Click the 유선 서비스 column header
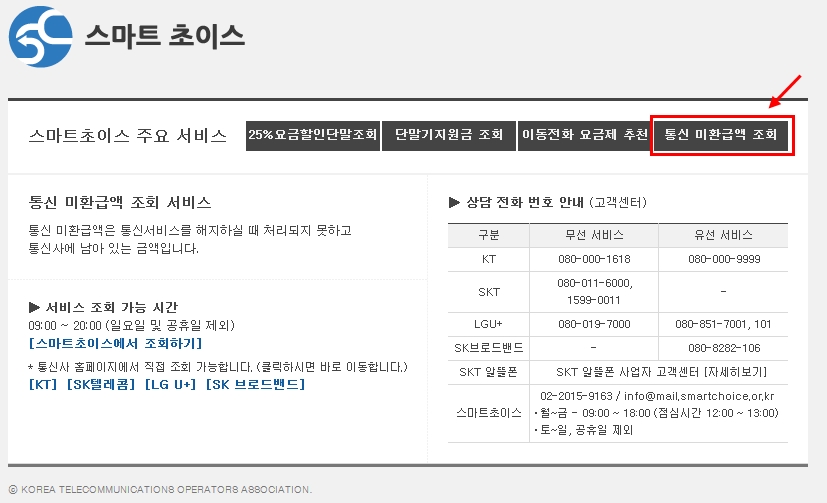Screen dimensions: 827x503 click(723, 235)
